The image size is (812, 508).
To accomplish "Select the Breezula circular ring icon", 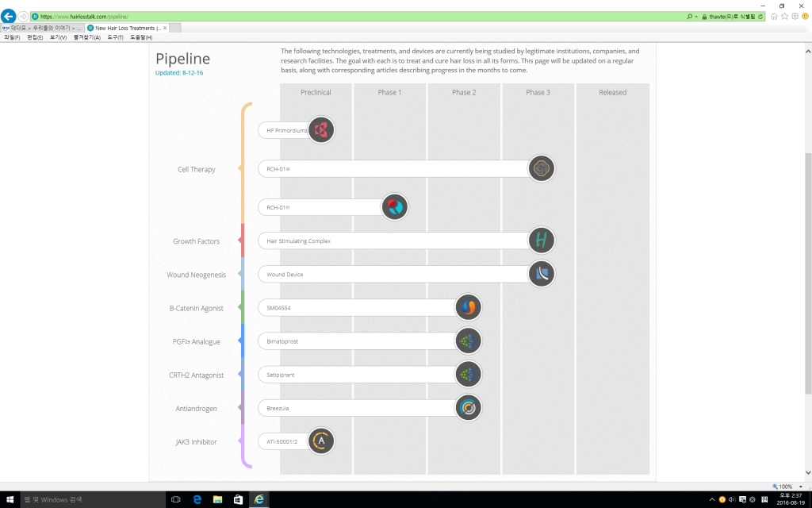I will [468, 408].
